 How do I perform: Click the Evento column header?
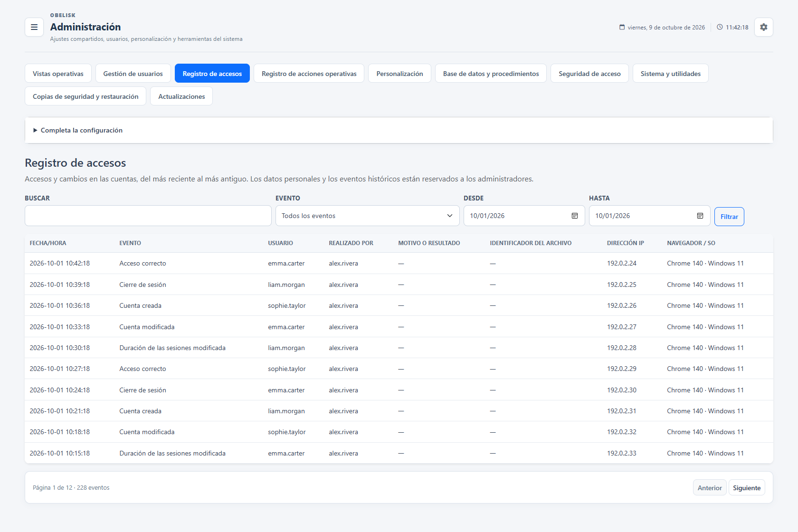(x=130, y=243)
